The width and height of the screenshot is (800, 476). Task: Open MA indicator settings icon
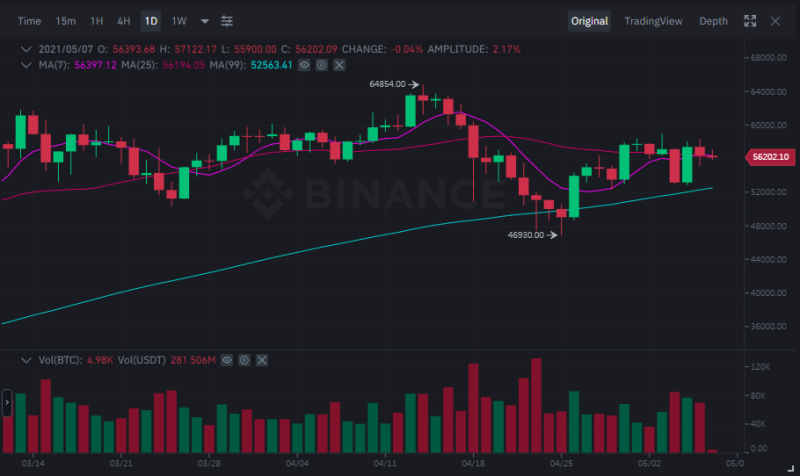coord(321,65)
